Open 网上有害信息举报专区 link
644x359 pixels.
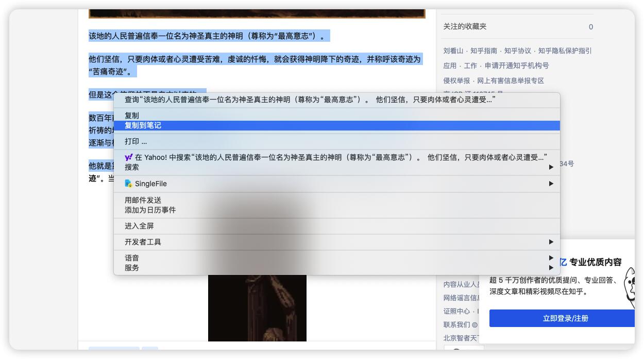click(x=511, y=80)
